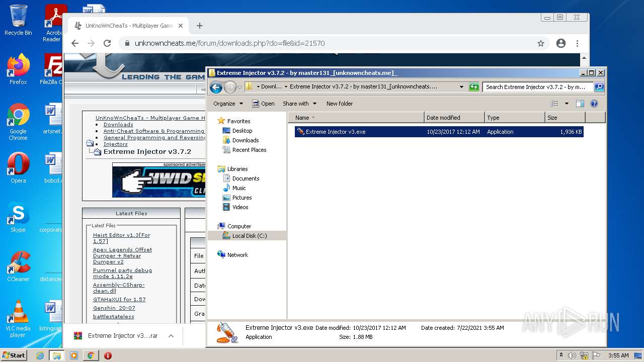Open Videos library
The height and width of the screenshot is (362, 644).
240,207
